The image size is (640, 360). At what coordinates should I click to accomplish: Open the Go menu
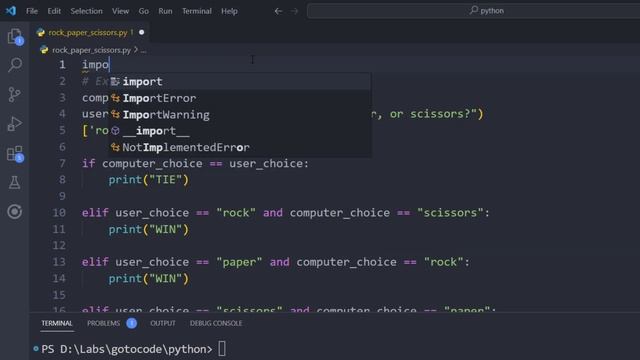pyautogui.click(x=144, y=11)
